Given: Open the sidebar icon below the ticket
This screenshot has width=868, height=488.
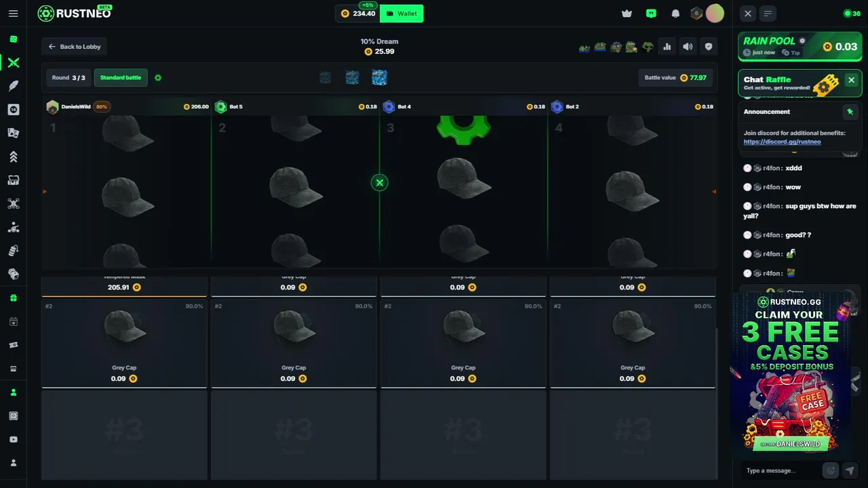Looking at the screenshot, I should click(14, 369).
